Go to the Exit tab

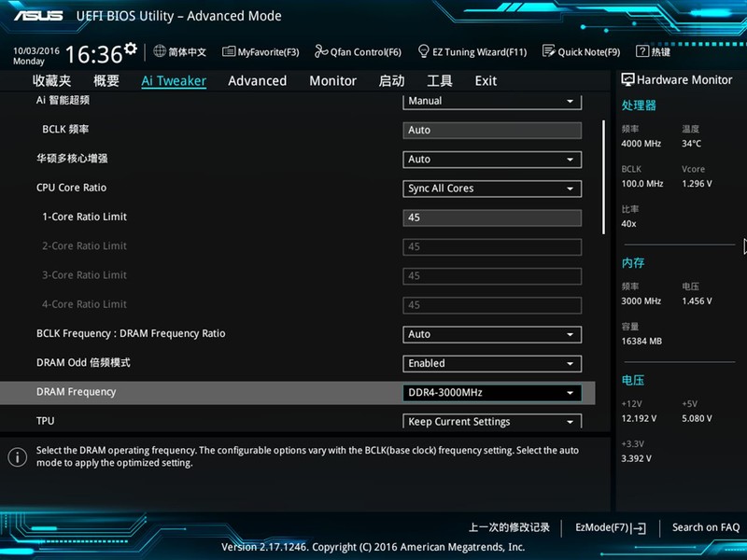[x=486, y=81]
